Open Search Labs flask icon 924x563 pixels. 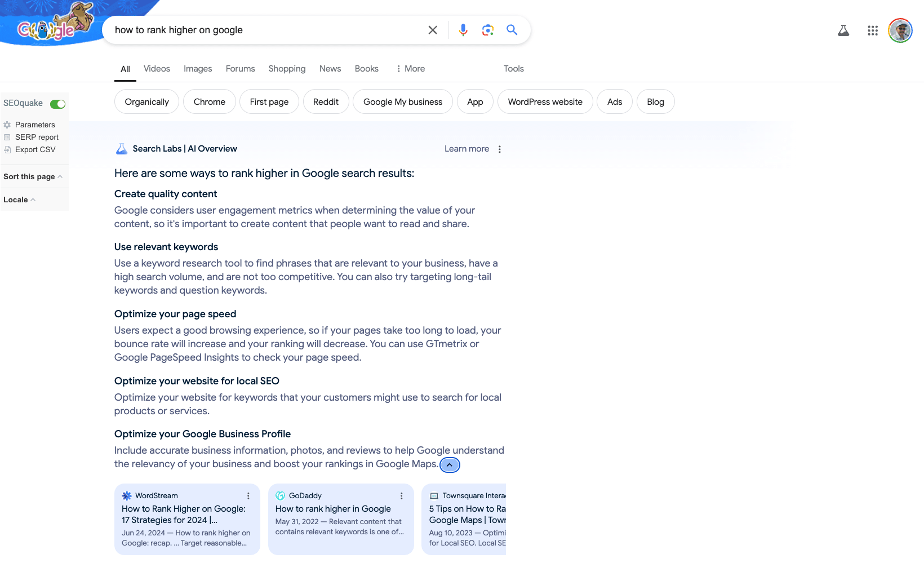(843, 30)
